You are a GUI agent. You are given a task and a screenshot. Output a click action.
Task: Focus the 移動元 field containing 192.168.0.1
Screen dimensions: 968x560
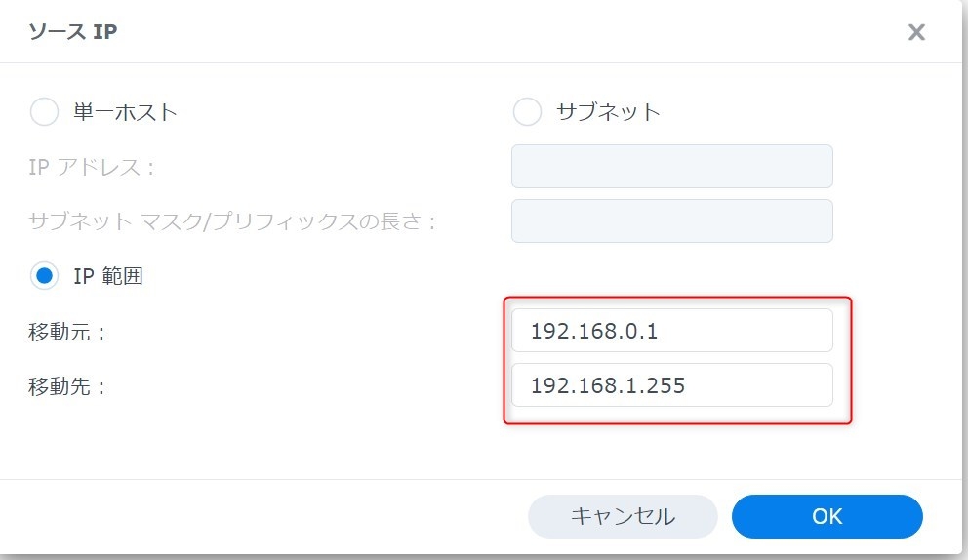tap(671, 331)
